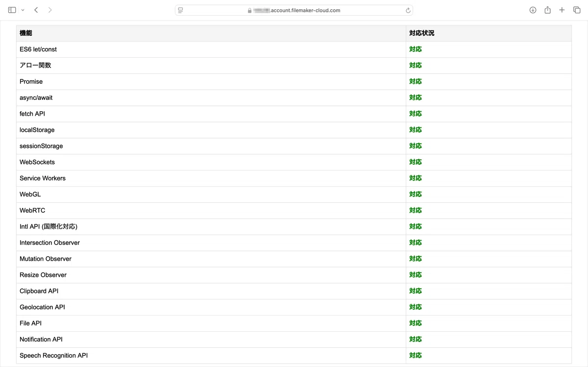This screenshot has height=367, width=588.
Task: Click the 対応 status for Promise
Action: [x=416, y=81]
